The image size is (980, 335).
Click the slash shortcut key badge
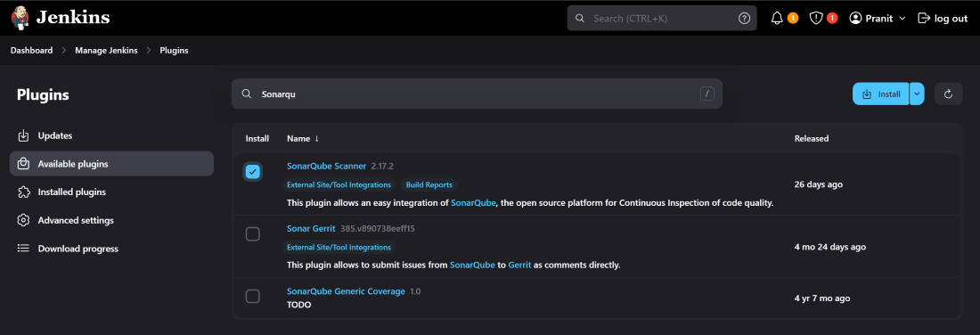point(706,94)
